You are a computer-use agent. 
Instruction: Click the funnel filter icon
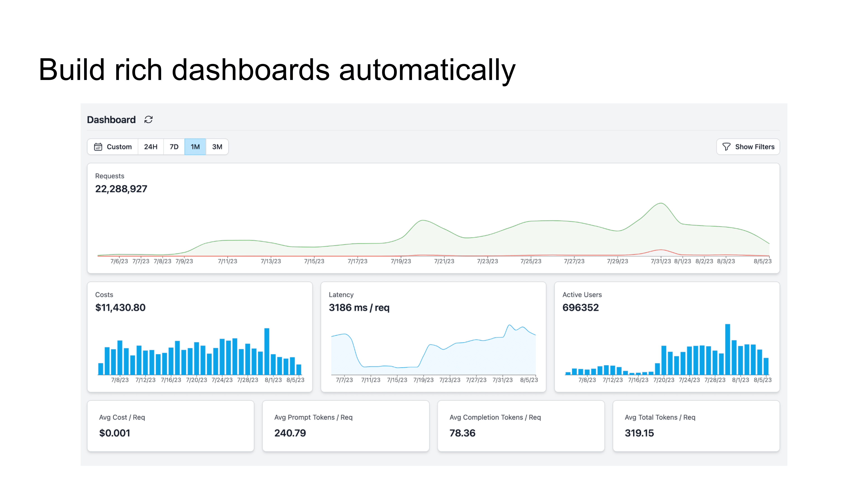(726, 147)
